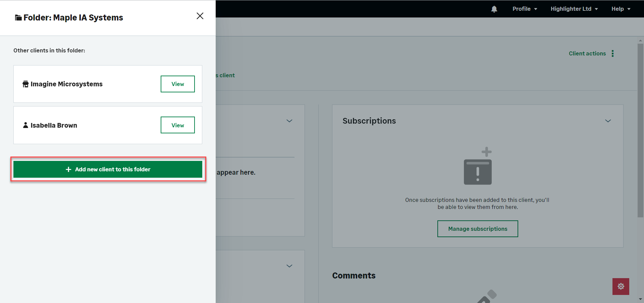Image resolution: width=644 pixels, height=303 pixels.
Task: Click the page scrollbar's down arrow
Action: click(x=640, y=299)
